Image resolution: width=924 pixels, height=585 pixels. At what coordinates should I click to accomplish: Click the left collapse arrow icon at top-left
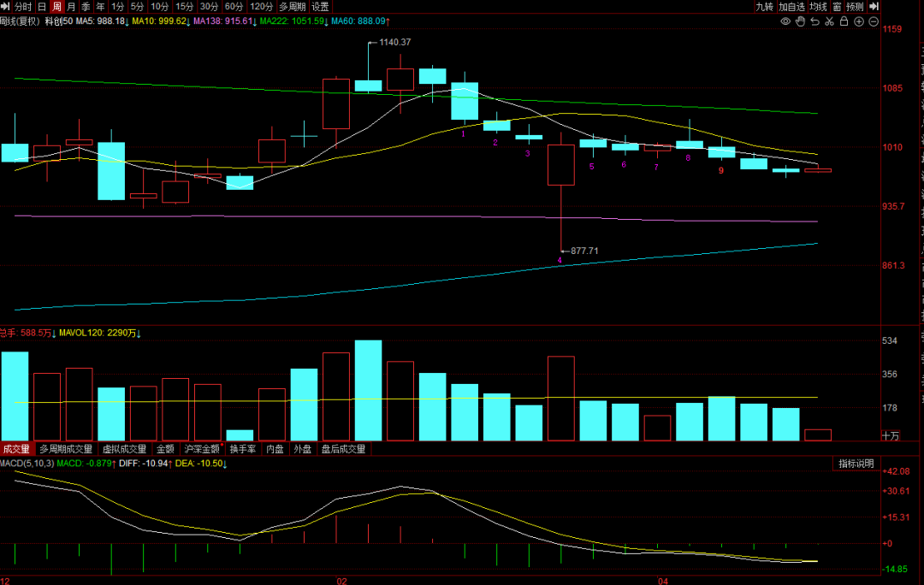click(x=5, y=7)
